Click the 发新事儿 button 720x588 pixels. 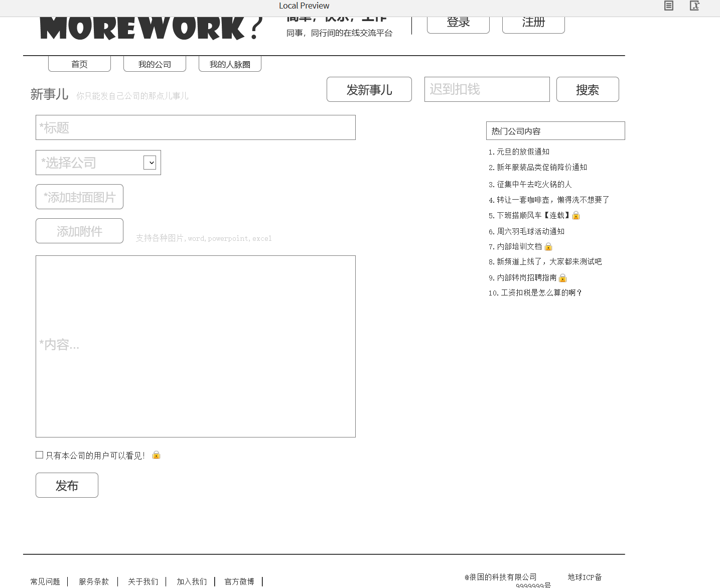pyautogui.click(x=369, y=89)
